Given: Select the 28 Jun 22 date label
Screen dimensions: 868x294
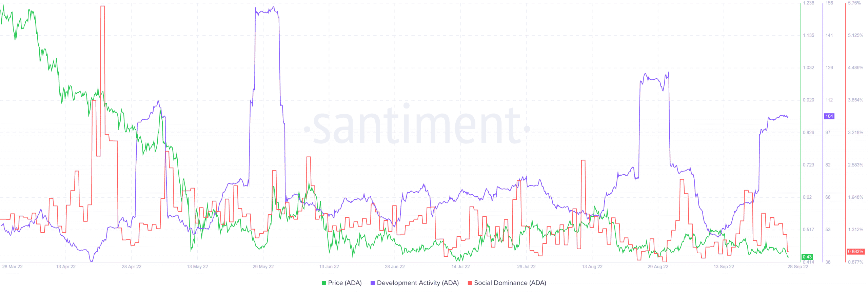Looking at the screenshot, I should (x=395, y=267).
